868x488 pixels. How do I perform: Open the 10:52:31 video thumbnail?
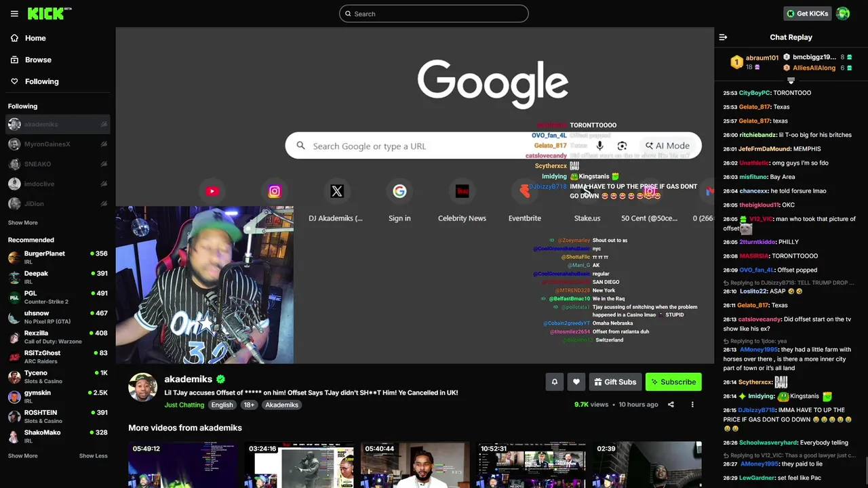531,465
